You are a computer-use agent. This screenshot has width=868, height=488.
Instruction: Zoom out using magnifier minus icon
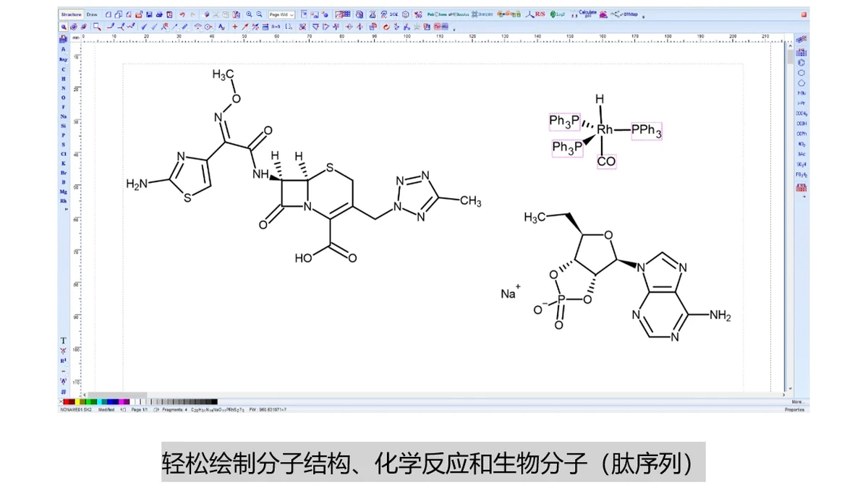259,14
